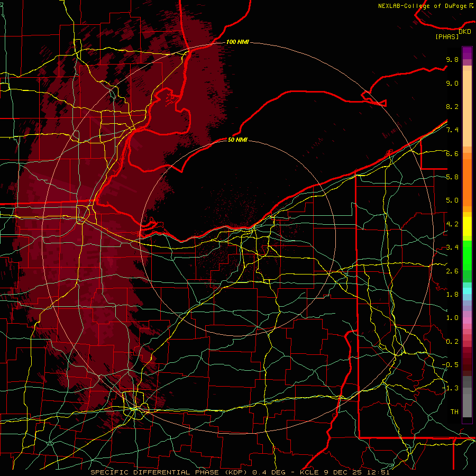
Task: Pick the bright green band on color scale
Action: (467, 255)
